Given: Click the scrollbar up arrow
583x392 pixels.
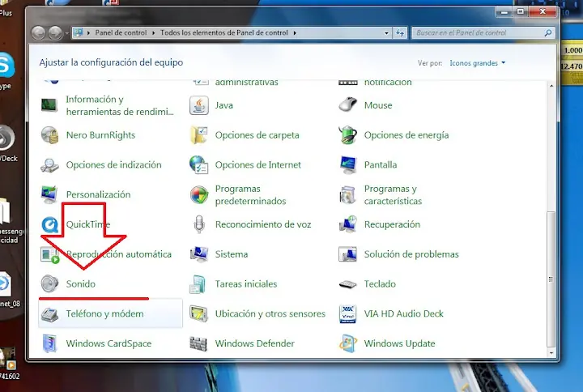Looking at the screenshot, I should (551, 86).
